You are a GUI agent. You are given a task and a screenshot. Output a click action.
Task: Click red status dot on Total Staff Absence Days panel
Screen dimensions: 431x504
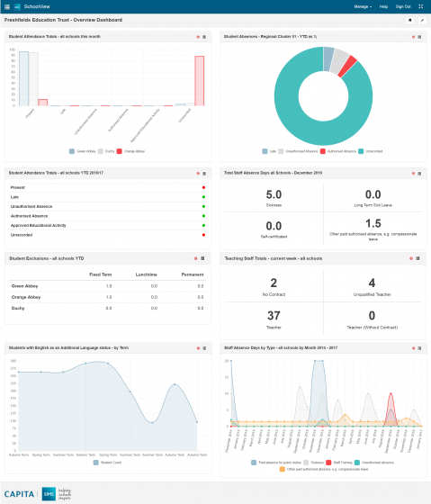coord(413,173)
